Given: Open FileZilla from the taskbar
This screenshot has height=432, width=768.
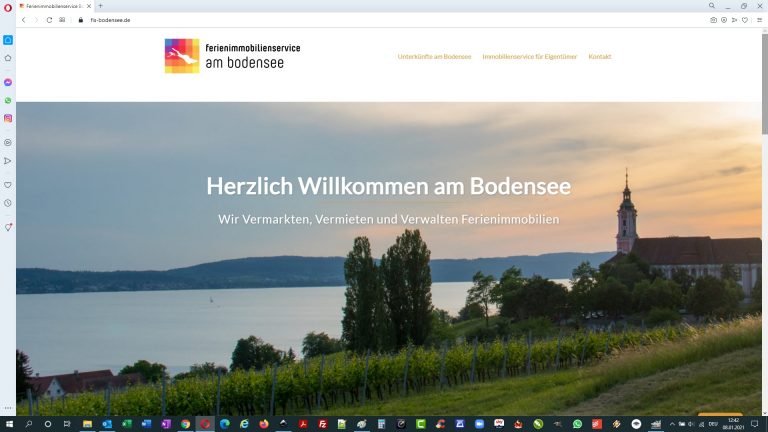Looking at the screenshot, I should pyautogui.click(x=322, y=424).
